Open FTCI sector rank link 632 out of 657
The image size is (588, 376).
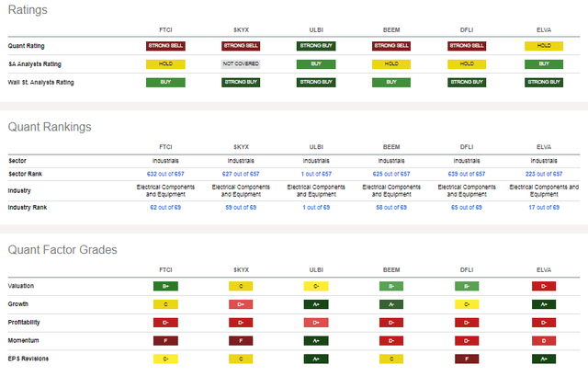point(165,174)
